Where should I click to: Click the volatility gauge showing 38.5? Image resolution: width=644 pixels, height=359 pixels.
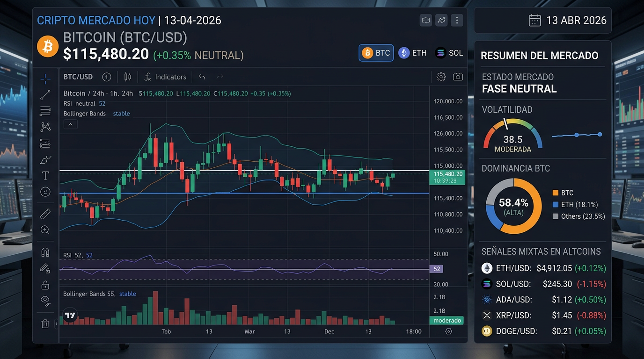[x=512, y=136]
